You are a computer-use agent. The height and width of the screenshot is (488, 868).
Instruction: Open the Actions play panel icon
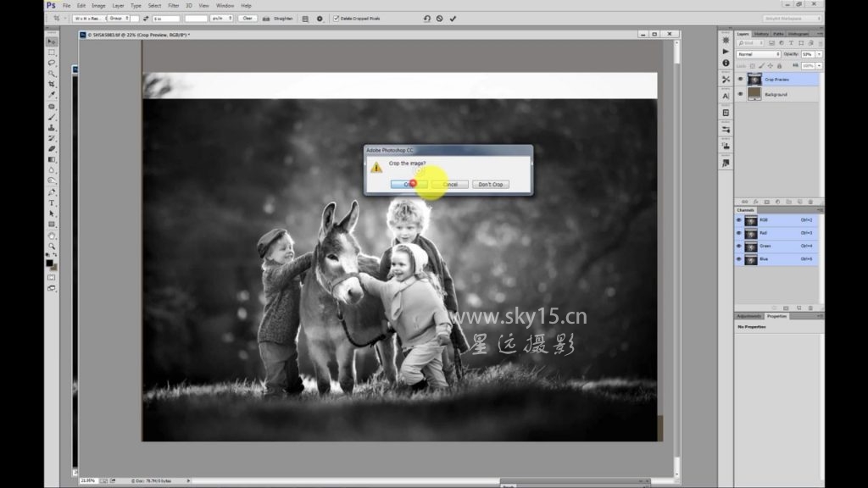tap(726, 52)
